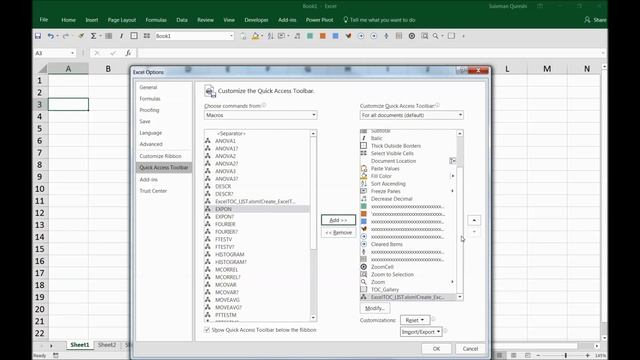Click the Save icon in the Quick Access Toolbar
Viewport: 640px width, 360px height.
pos(38,36)
